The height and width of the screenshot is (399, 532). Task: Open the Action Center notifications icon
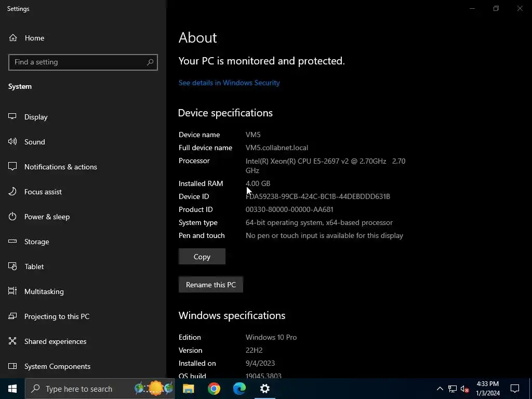[515, 389]
